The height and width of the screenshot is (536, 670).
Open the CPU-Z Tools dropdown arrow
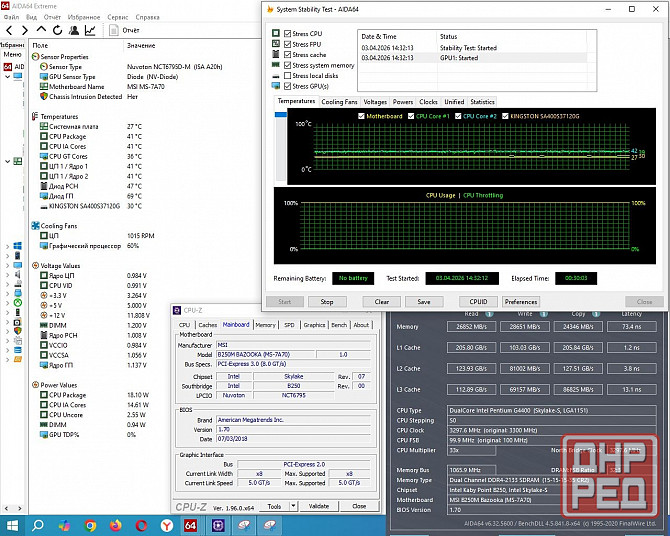click(x=292, y=507)
